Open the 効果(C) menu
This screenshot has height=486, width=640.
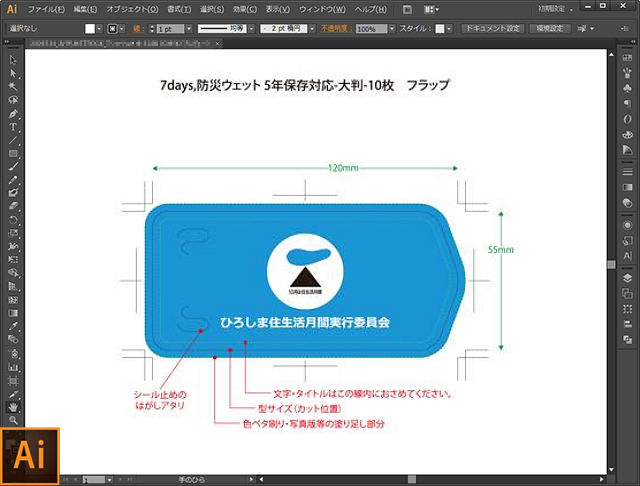[x=245, y=9]
